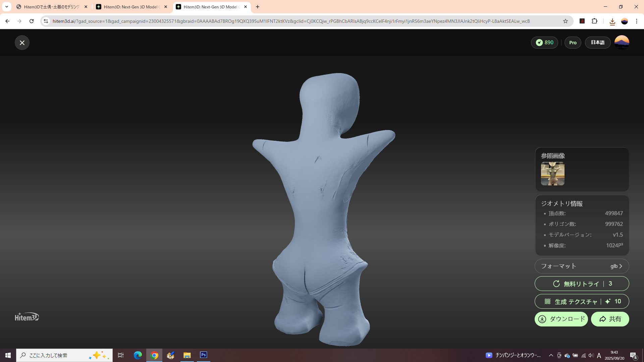Screen dimensions: 644x362
Task: Expand the tab search chevron
Action: [6, 7]
